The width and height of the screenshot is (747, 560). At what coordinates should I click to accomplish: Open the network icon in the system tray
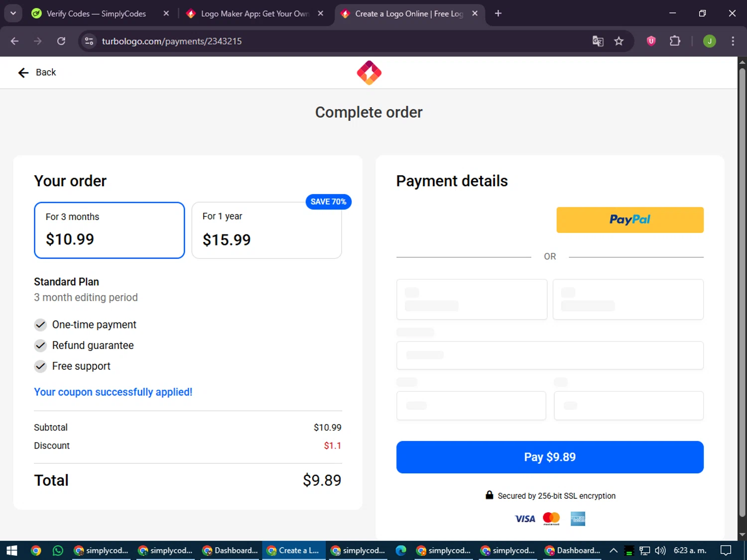coord(645,551)
